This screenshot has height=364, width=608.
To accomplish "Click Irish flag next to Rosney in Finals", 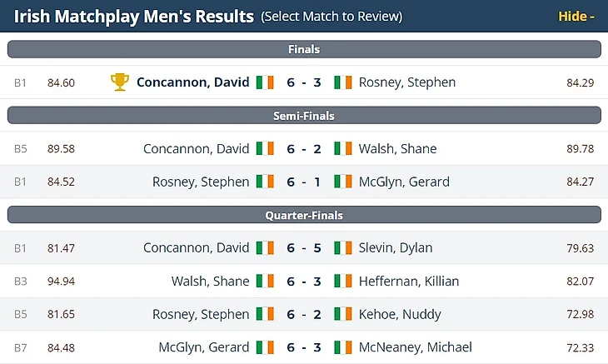I will [x=343, y=82].
